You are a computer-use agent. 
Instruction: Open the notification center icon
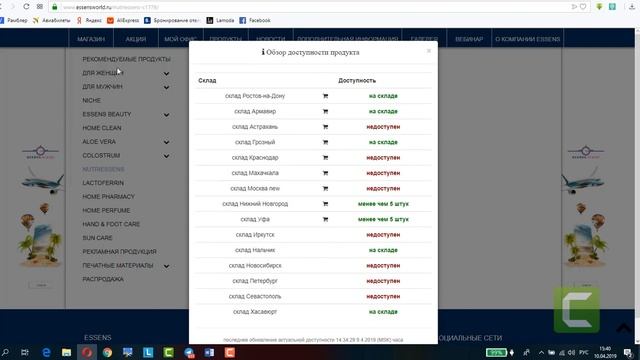[628, 352]
